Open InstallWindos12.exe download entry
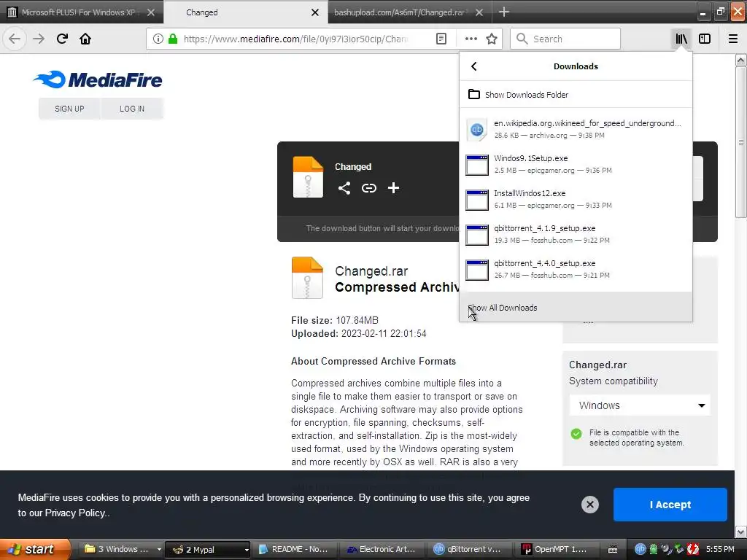This screenshot has height=560, width=747. 576,199
